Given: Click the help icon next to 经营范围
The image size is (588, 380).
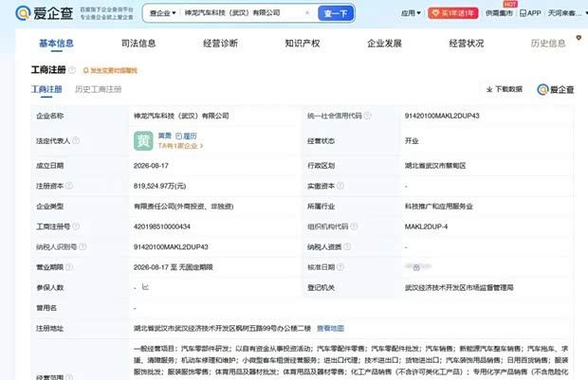Looking at the screenshot, I should [x=69, y=376].
